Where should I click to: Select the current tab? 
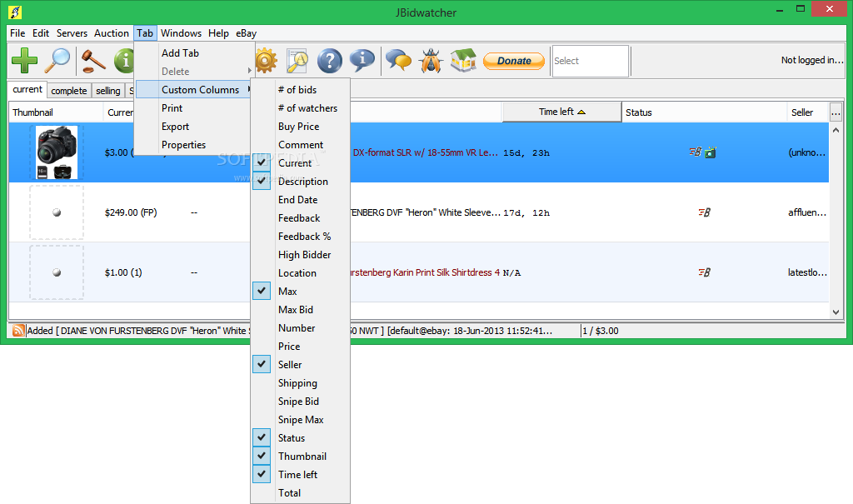[27, 89]
